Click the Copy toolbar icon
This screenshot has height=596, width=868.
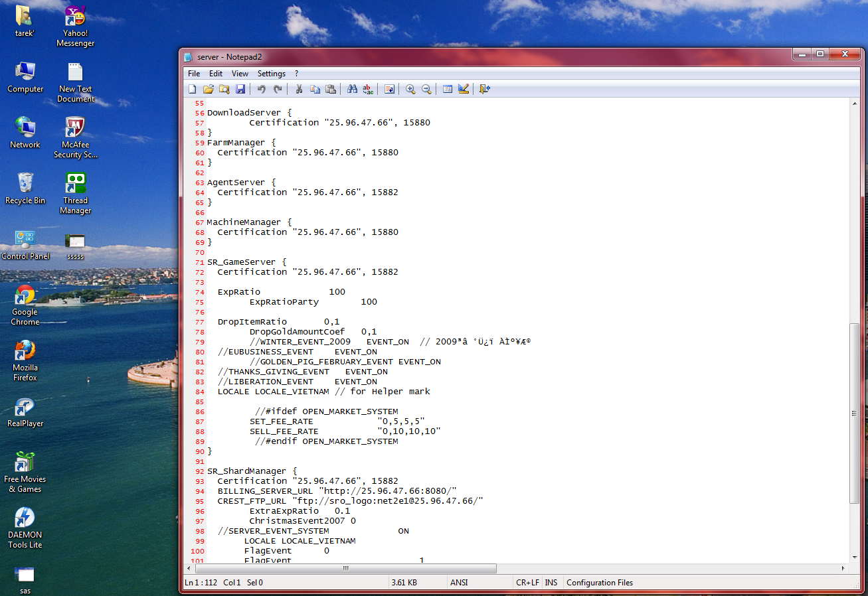[x=315, y=89]
